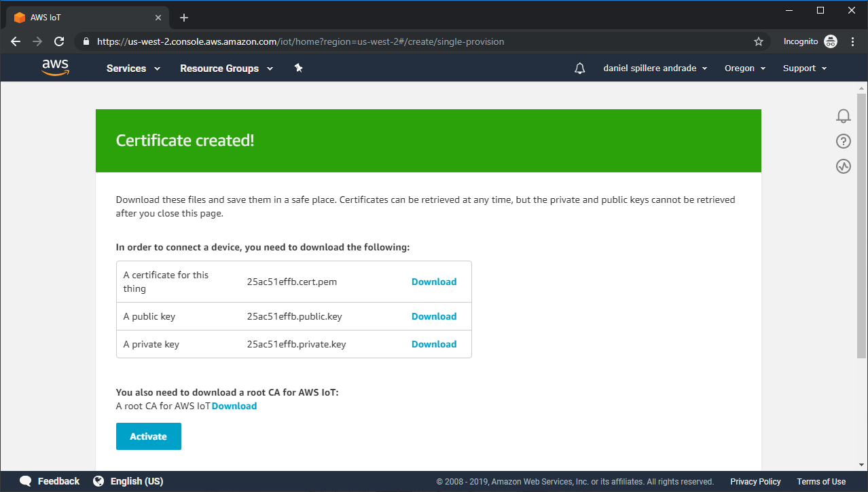The image size is (868, 492).
Task: Open the Oregon region selector
Action: (744, 69)
